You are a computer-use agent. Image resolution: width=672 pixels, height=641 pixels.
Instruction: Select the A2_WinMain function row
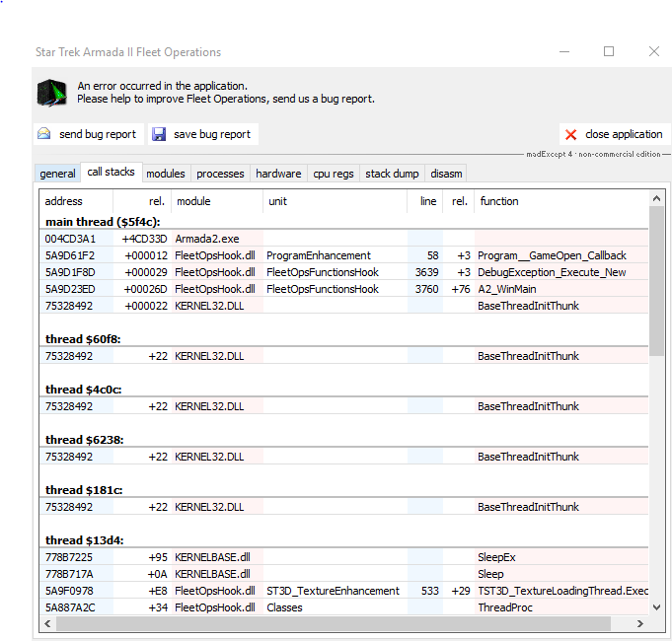coord(343,289)
